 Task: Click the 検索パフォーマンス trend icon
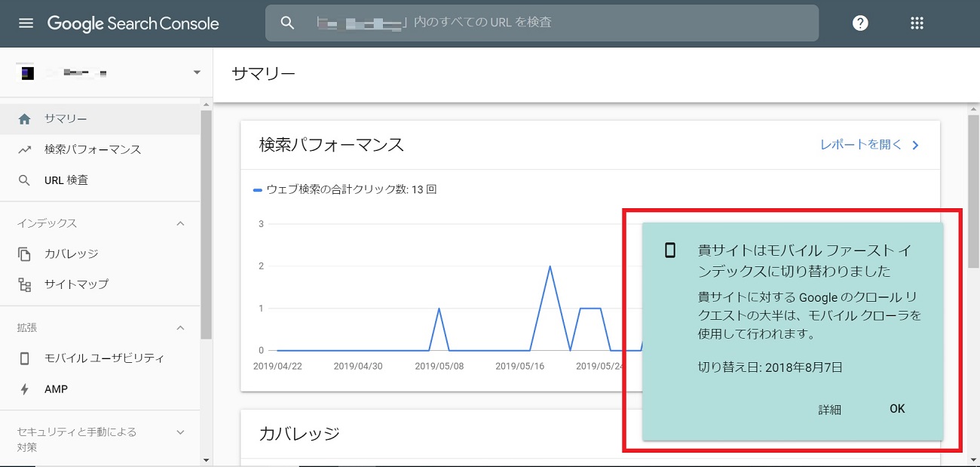[x=25, y=149]
